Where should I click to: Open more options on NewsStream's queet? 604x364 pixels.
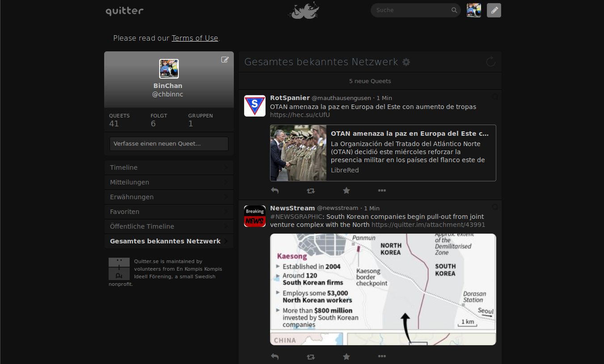pos(382,357)
